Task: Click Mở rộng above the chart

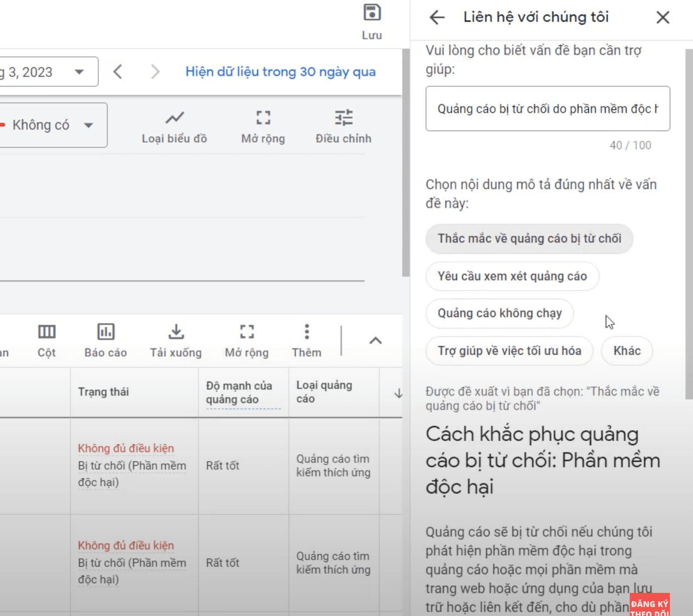Action: point(263,127)
